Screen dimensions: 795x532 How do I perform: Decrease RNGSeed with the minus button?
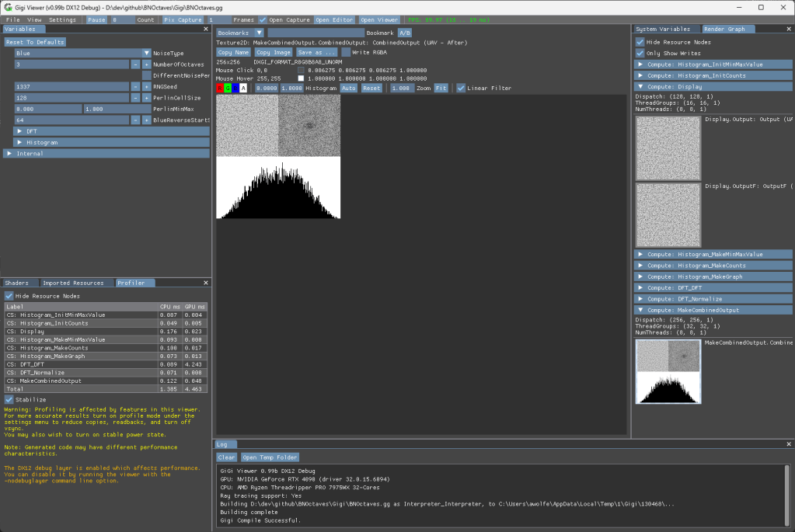pos(135,87)
